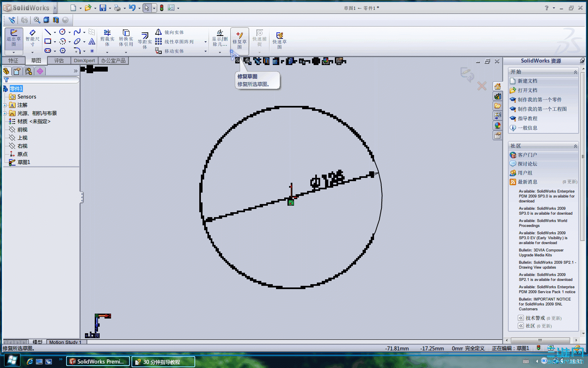588x368 pixels.
Task: Switch to the 评估 ribbon tab
Action: (x=59, y=61)
